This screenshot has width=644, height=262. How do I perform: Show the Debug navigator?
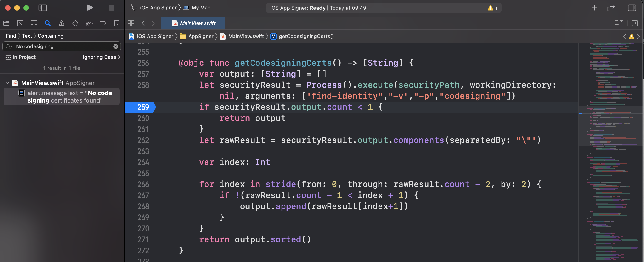[x=89, y=23]
